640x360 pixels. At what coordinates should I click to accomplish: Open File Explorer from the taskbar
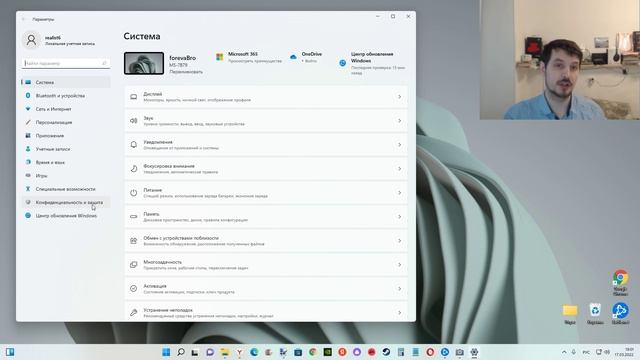tap(224, 352)
